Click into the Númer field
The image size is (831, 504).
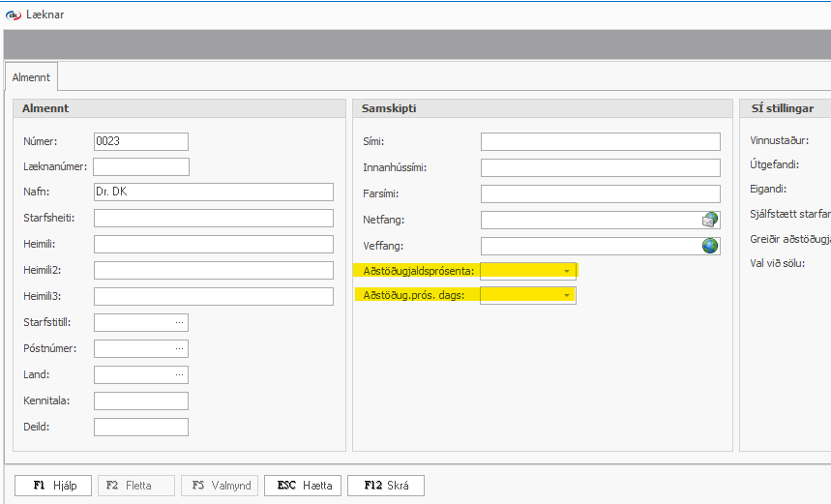point(140,141)
